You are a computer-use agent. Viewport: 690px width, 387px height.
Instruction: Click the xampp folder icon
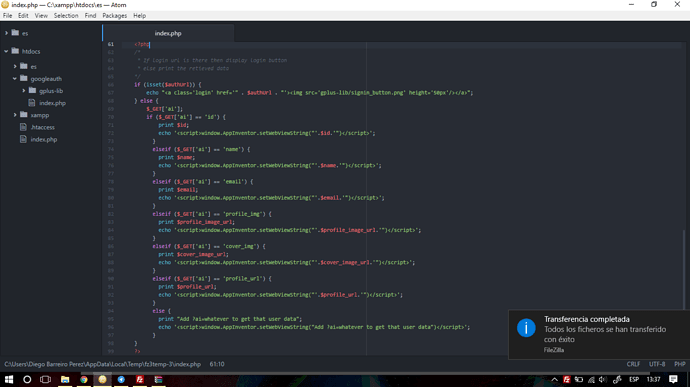tap(24, 114)
